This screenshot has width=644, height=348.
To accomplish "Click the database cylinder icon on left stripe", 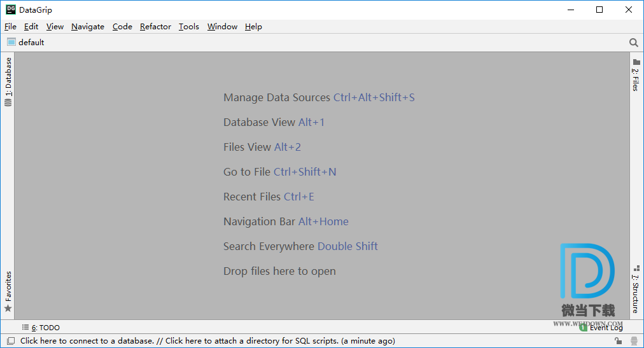I will [x=8, y=102].
